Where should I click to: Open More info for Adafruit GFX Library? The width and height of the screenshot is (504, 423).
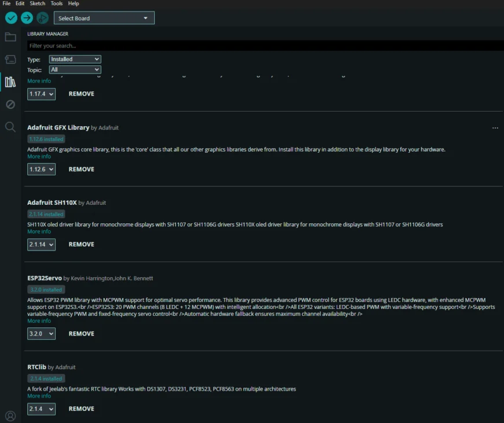(x=39, y=156)
